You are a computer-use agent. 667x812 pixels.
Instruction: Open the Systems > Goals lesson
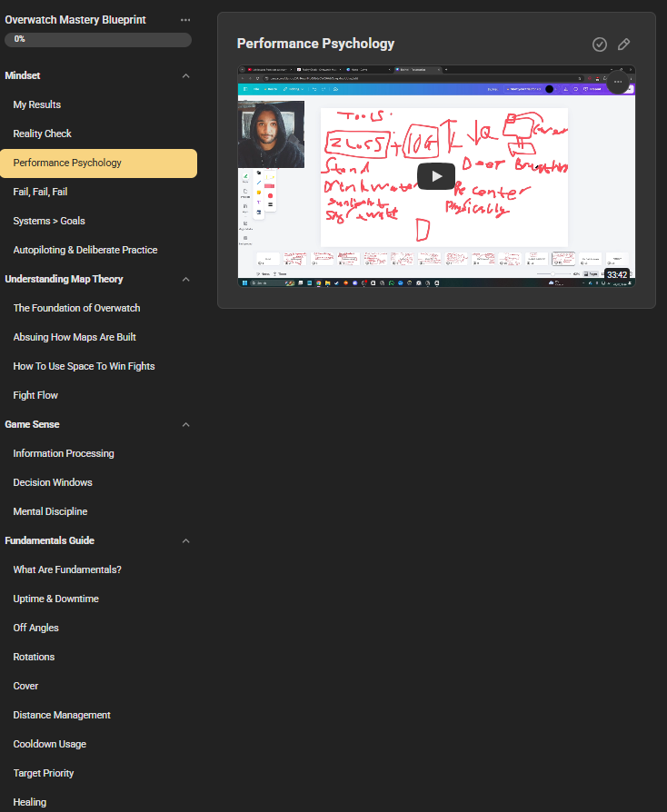[x=98, y=221]
